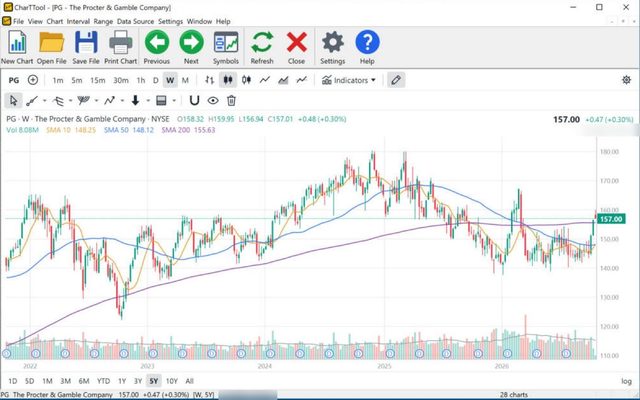
Task: Select the pitchfork drawing tool
Action: [58, 100]
